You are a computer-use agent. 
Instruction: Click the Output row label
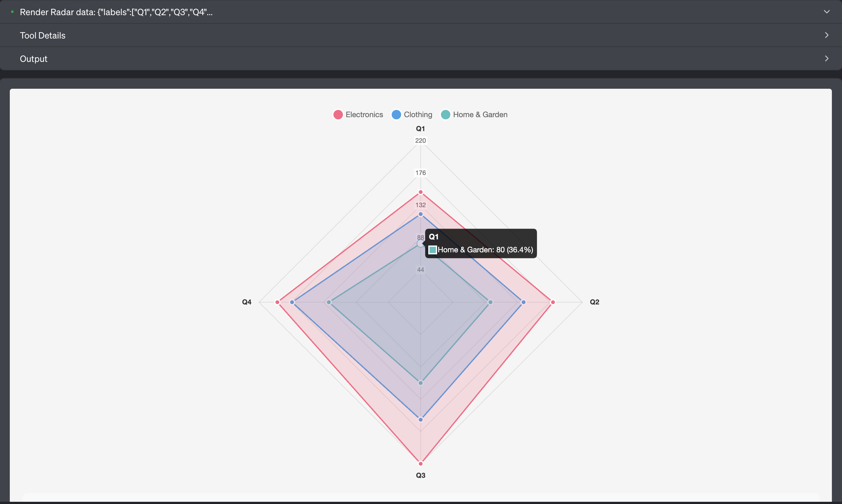(34, 59)
